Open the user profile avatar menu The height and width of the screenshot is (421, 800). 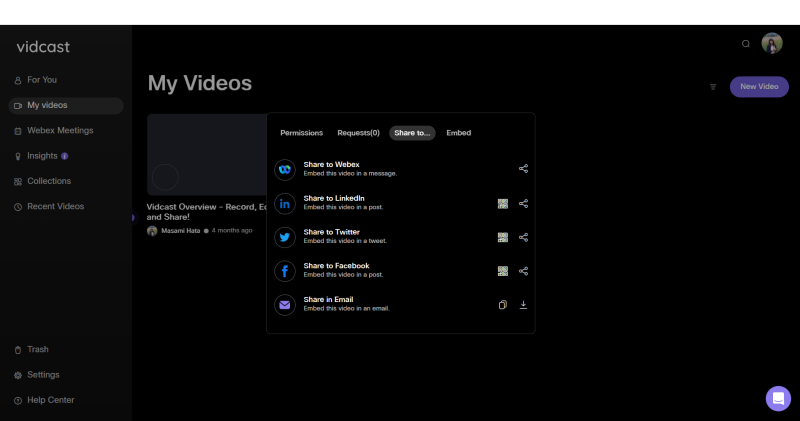(x=772, y=43)
